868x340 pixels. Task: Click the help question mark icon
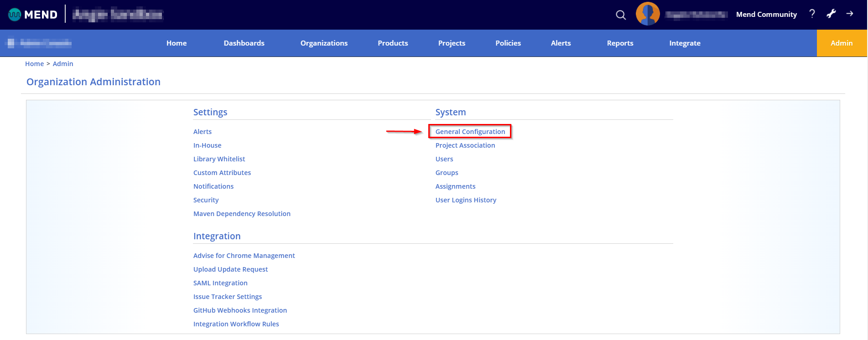click(812, 14)
